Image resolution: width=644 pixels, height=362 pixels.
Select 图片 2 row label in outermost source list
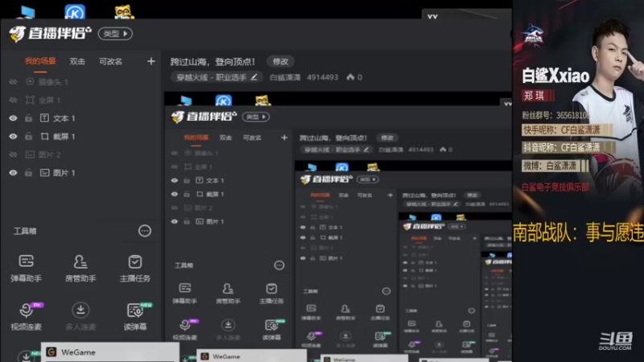point(49,154)
